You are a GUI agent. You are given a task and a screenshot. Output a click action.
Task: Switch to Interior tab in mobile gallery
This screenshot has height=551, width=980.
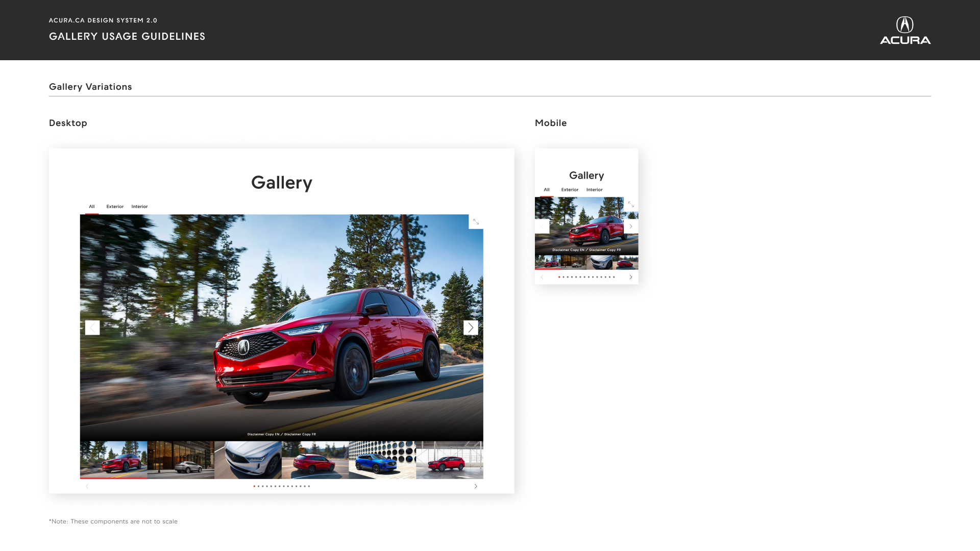[594, 190]
